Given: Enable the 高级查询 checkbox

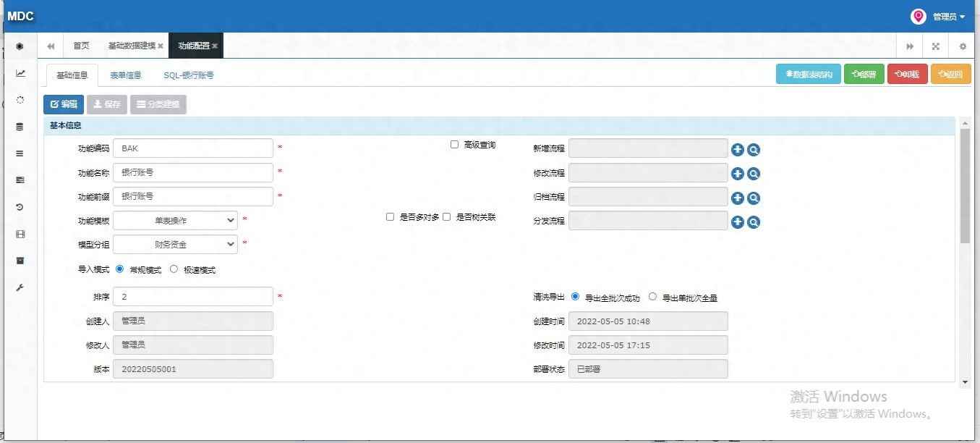Looking at the screenshot, I should (454, 145).
